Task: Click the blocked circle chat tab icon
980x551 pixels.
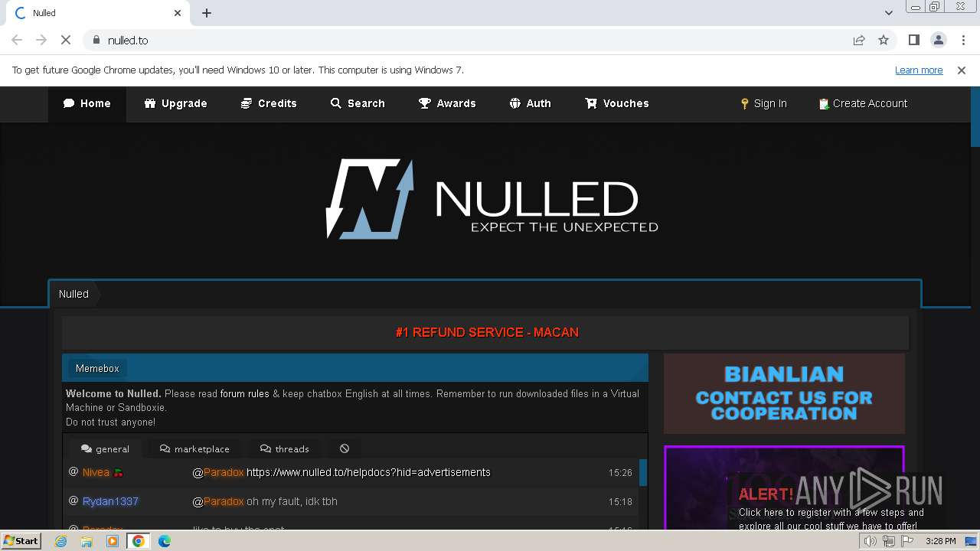Action: (345, 448)
